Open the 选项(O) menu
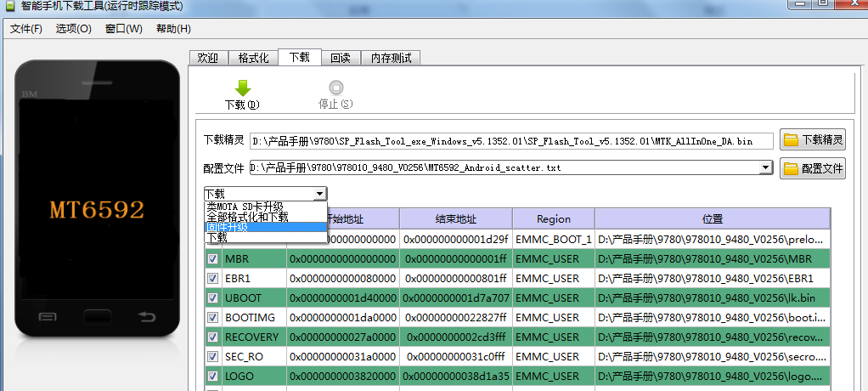 point(73,29)
